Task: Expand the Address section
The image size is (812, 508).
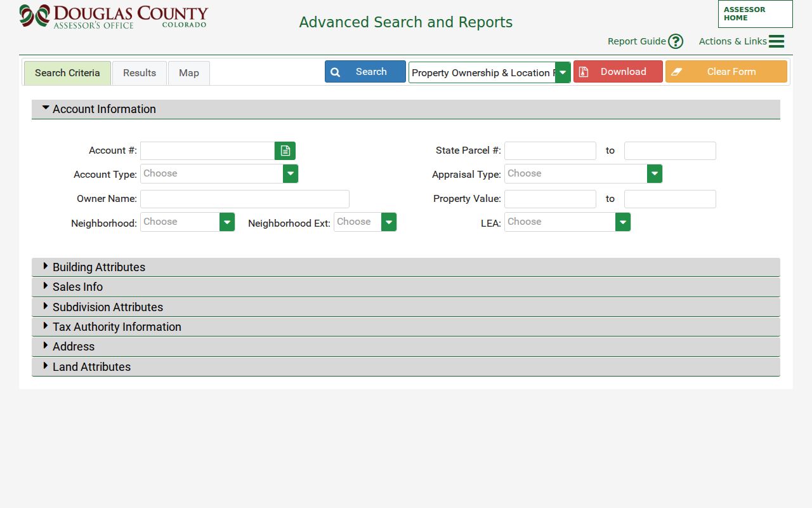Action: [x=406, y=347]
